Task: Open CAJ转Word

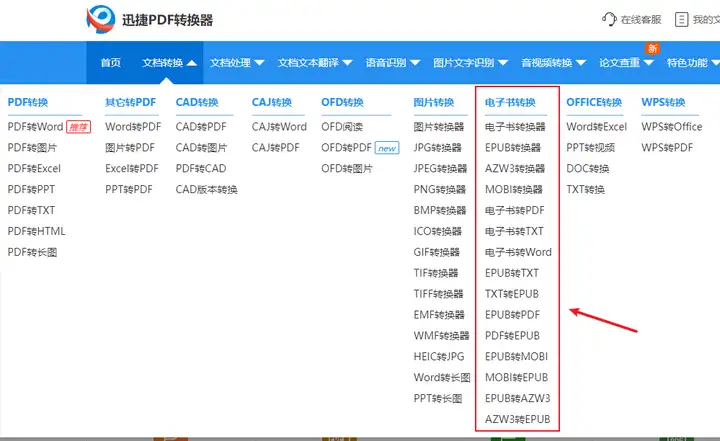Action: [x=279, y=127]
